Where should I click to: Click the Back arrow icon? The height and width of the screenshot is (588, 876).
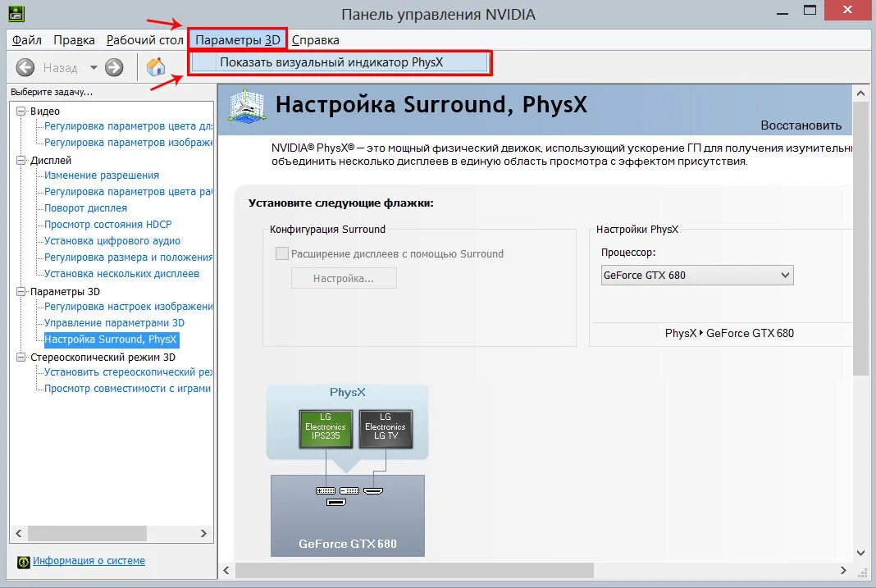coord(25,67)
